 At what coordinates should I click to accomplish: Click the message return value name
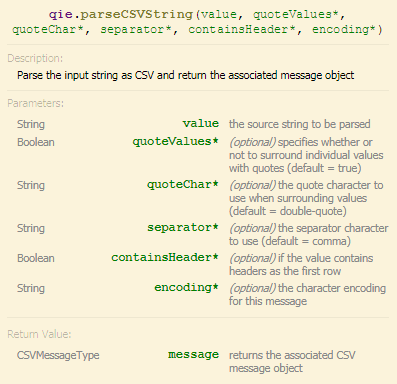[193, 355]
